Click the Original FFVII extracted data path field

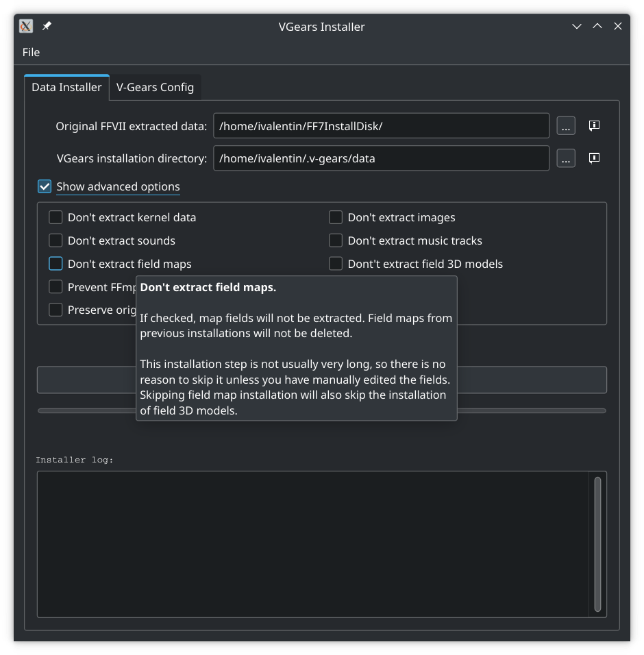tap(382, 126)
